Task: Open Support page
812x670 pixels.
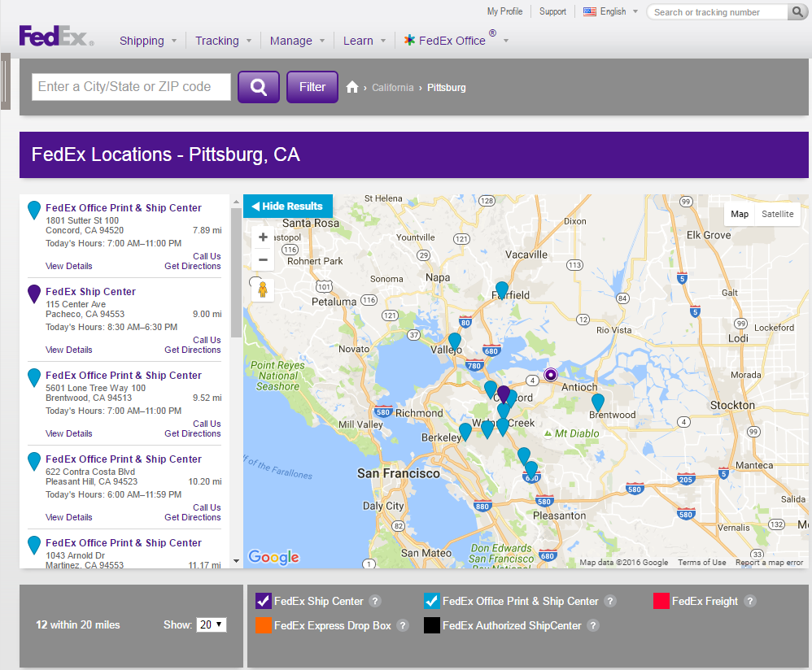Action: pos(552,11)
